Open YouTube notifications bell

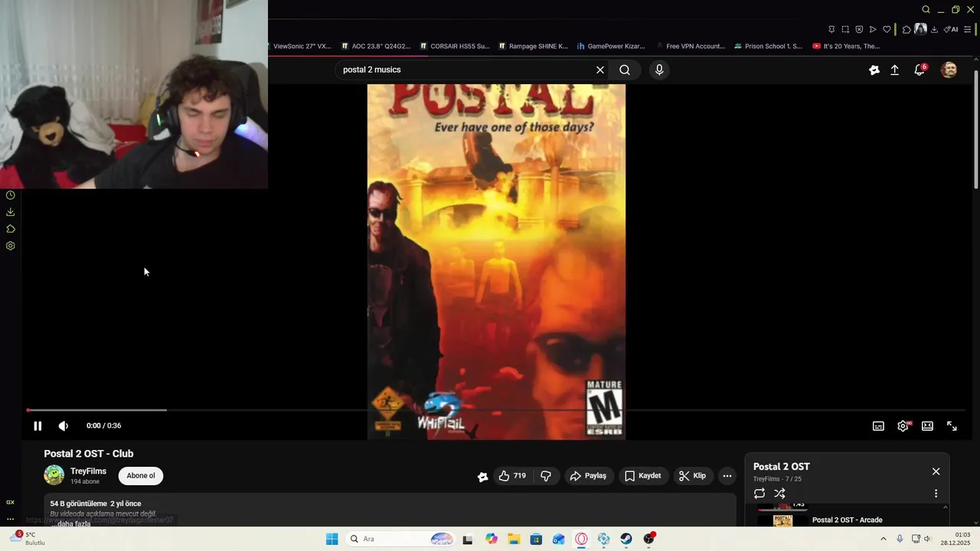coord(920,70)
